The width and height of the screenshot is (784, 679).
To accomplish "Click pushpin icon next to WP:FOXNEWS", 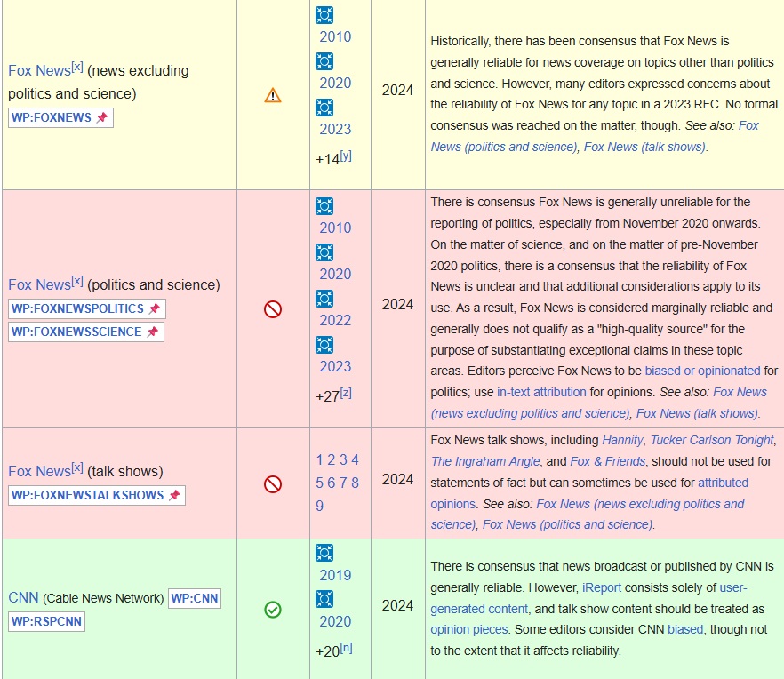I will (x=102, y=117).
